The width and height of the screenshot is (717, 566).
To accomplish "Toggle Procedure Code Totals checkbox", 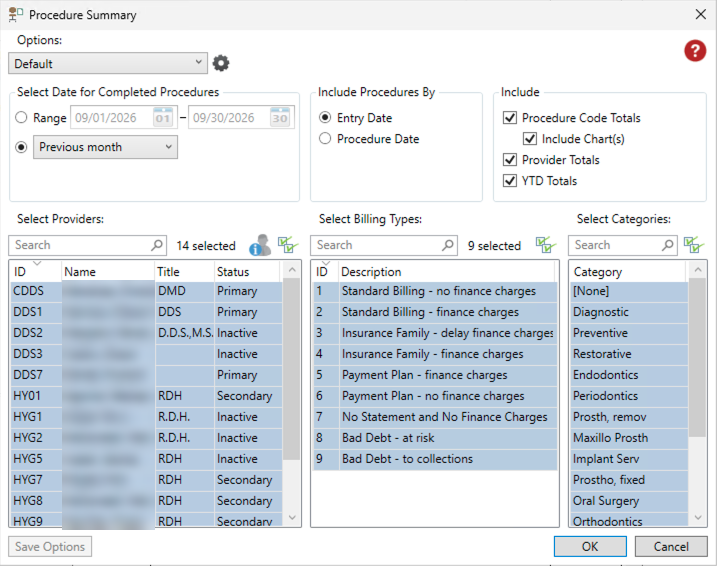I will pyautogui.click(x=510, y=117).
